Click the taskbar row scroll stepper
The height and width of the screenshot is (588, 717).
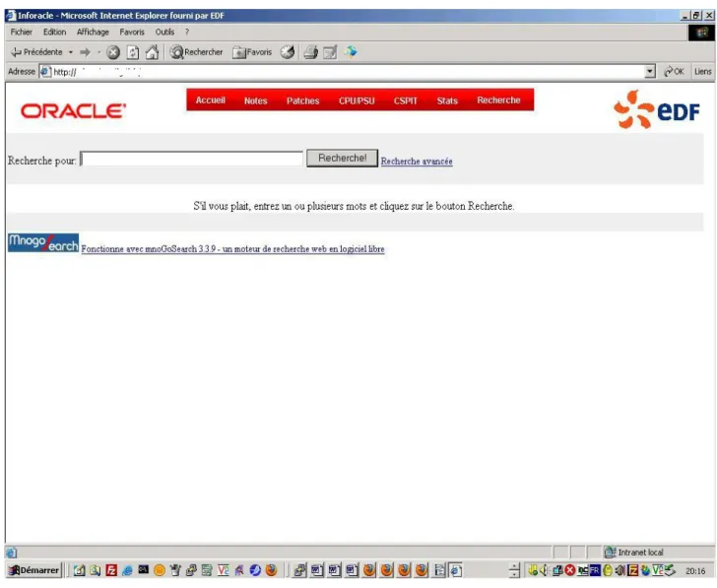click(514, 570)
